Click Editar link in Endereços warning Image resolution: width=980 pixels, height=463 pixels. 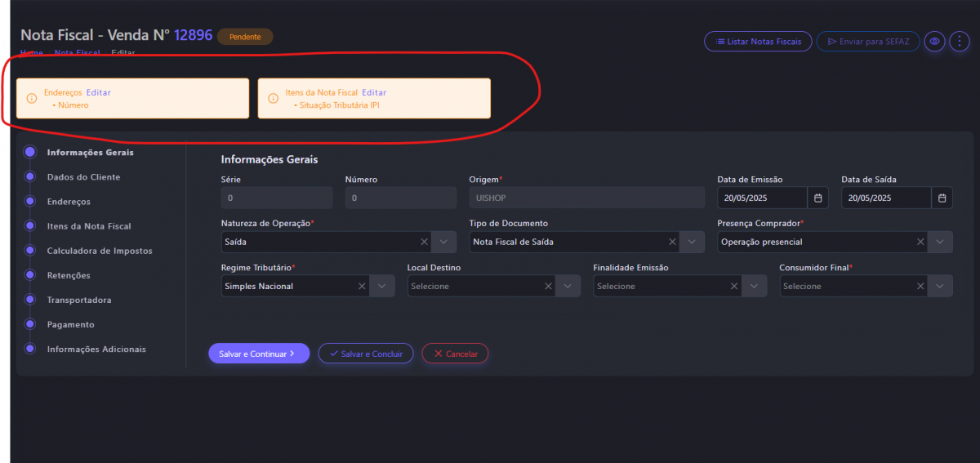pos(99,93)
